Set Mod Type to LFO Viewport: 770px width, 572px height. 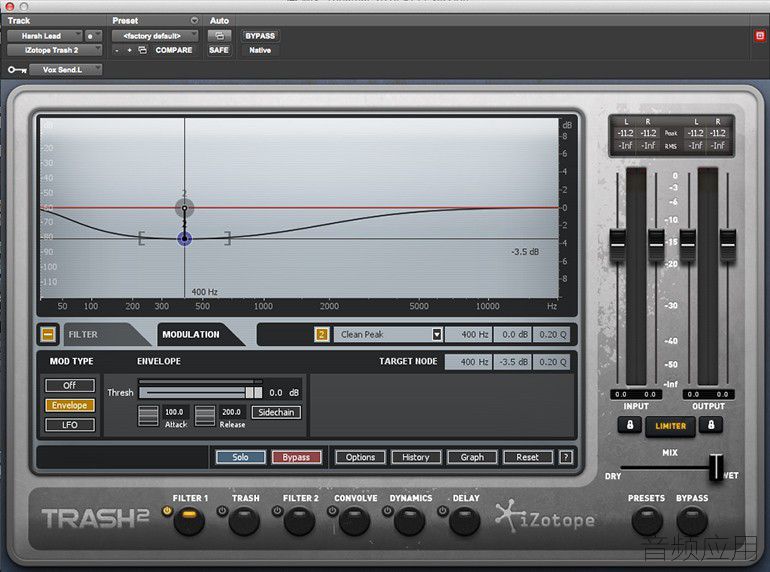(70, 425)
